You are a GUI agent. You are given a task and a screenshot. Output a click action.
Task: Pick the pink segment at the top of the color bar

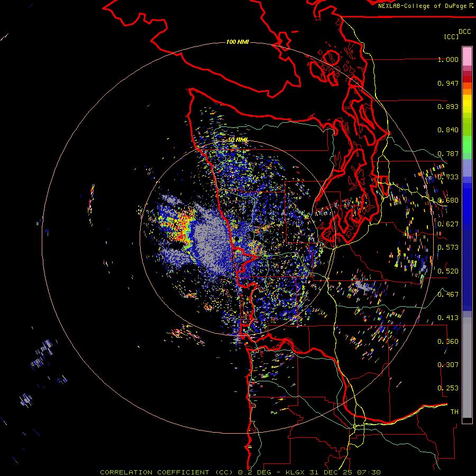pos(467,57)
